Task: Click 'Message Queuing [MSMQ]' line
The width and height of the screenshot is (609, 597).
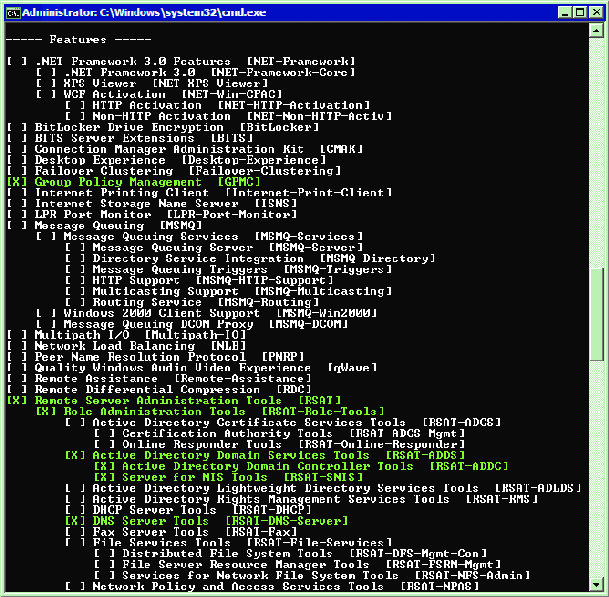Action: [x=105, y=226]
